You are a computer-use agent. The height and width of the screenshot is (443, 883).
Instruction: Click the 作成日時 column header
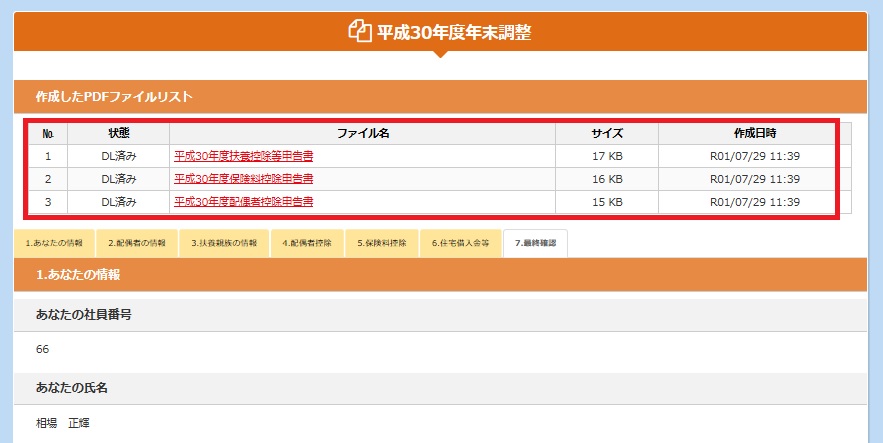pos(754,133)
